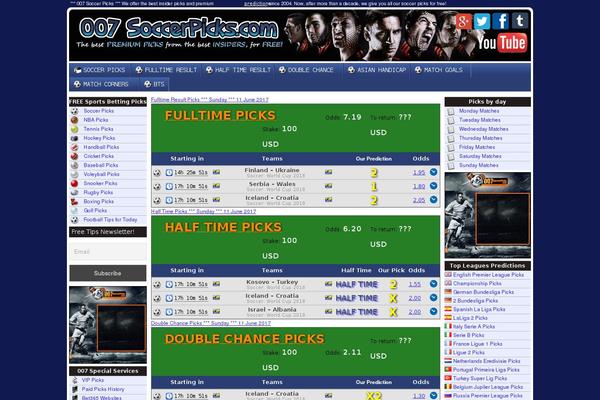Click the clock icon in Serbia - Wales fulltime row
This screenshot has height=400, width=600.
click(x=169, y=186)
